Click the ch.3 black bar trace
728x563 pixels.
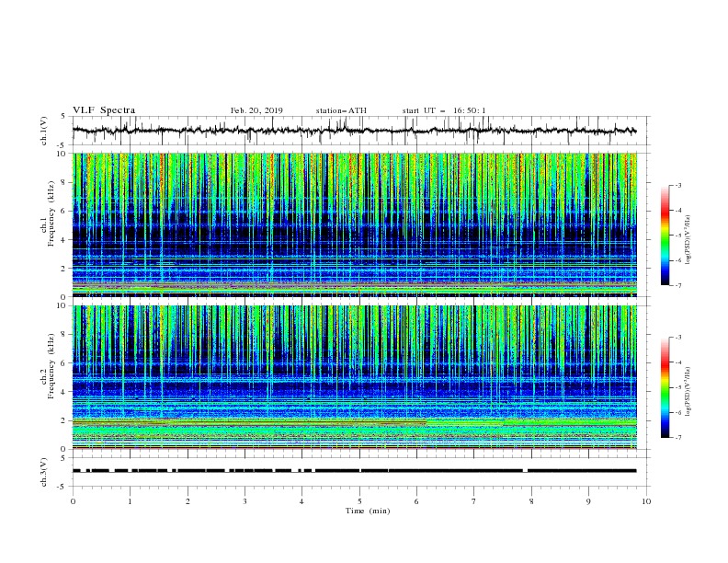354,471
